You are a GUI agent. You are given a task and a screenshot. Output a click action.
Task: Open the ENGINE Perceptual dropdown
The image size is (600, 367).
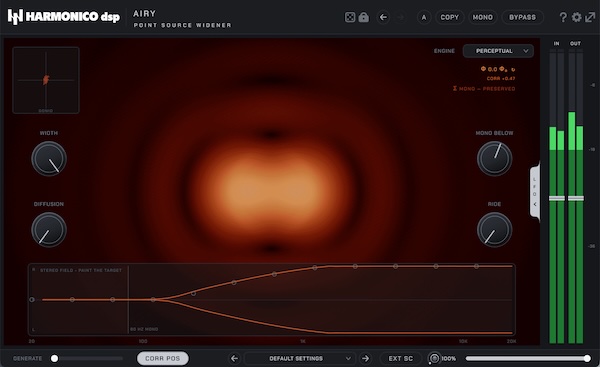click(498, 51)
